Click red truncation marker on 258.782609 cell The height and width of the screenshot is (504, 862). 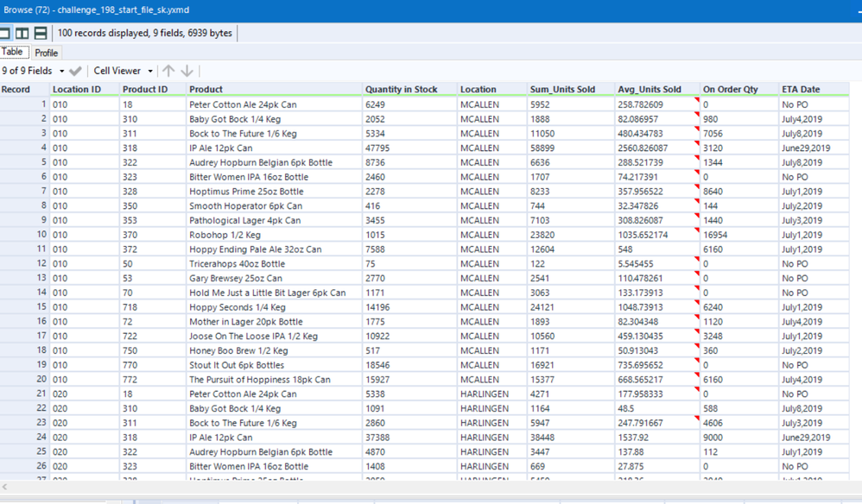click(696, 100)
